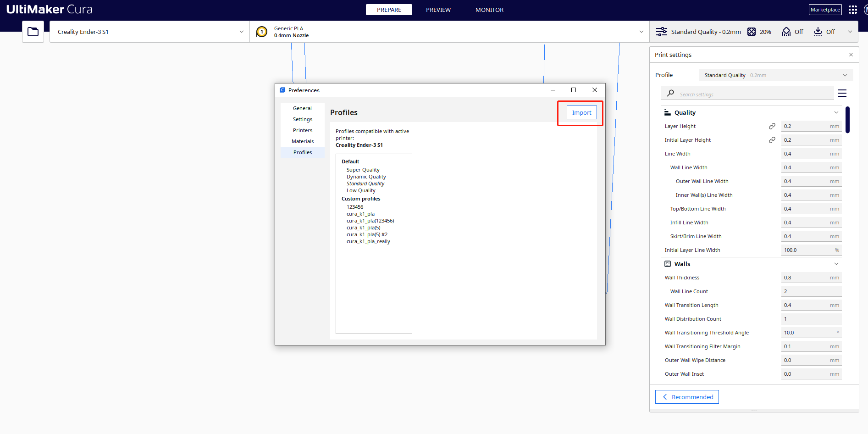The image size is (868, 434).
Task: Collapse the Walls section
Action: click(836, 264)
